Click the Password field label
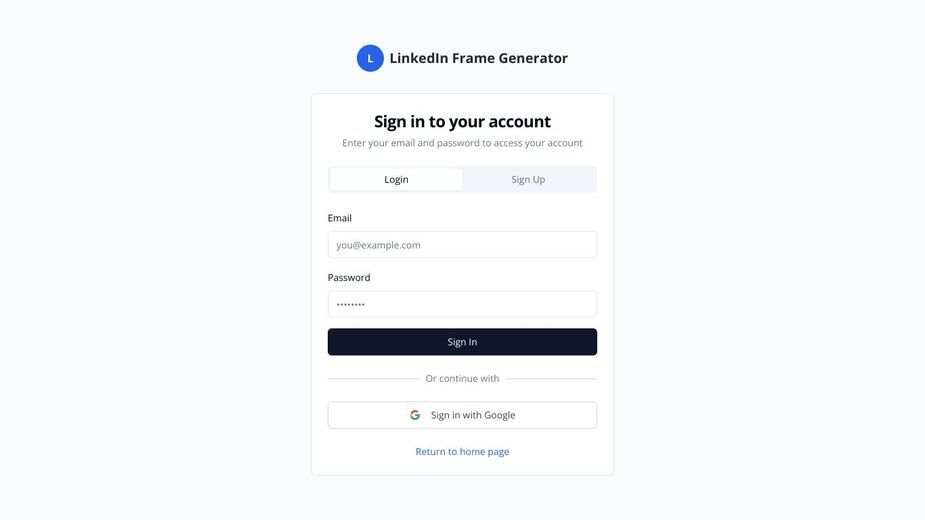The image size is (925, 520). (x=349, y=278)
